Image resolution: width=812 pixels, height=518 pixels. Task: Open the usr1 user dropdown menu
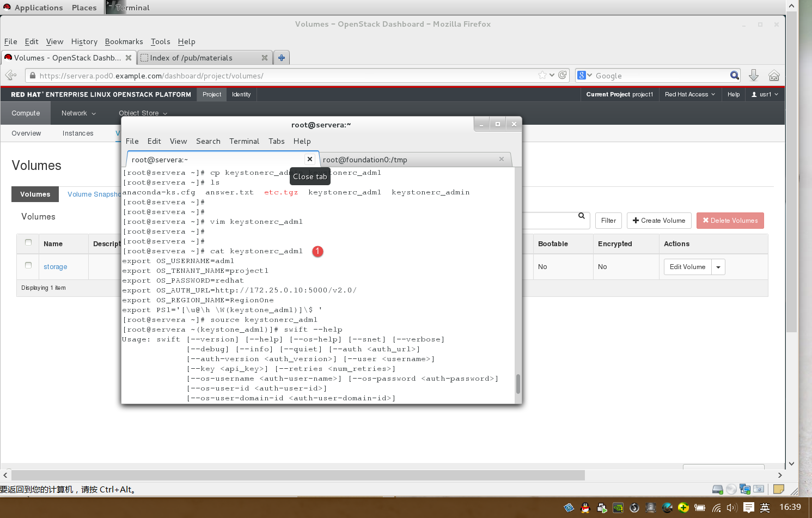tap(765, 94)
